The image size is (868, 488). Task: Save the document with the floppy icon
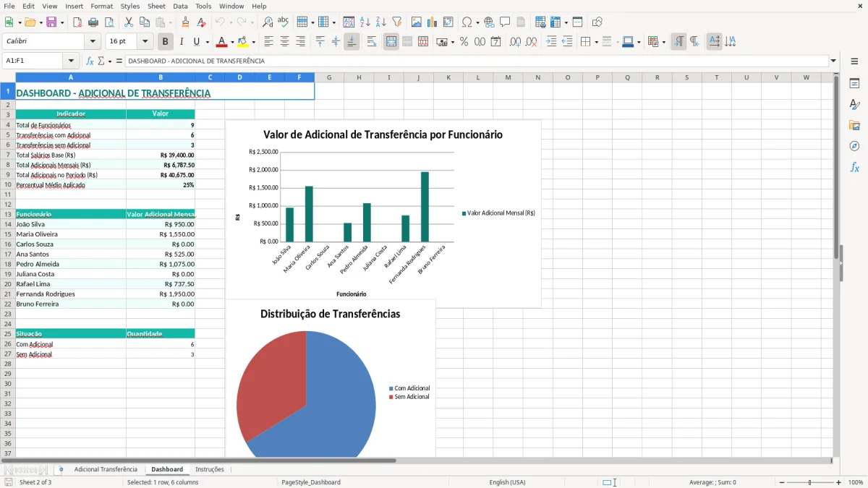tap(51, 22)
